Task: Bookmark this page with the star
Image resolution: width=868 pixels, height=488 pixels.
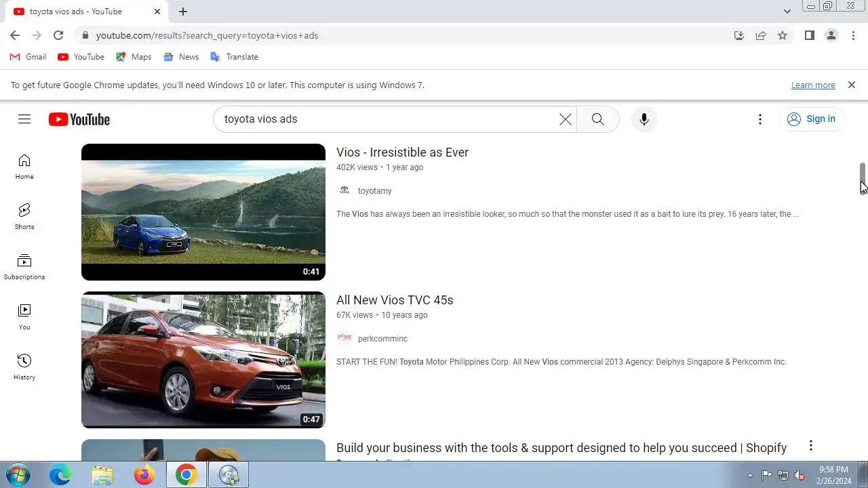Action: click(783, 35)
